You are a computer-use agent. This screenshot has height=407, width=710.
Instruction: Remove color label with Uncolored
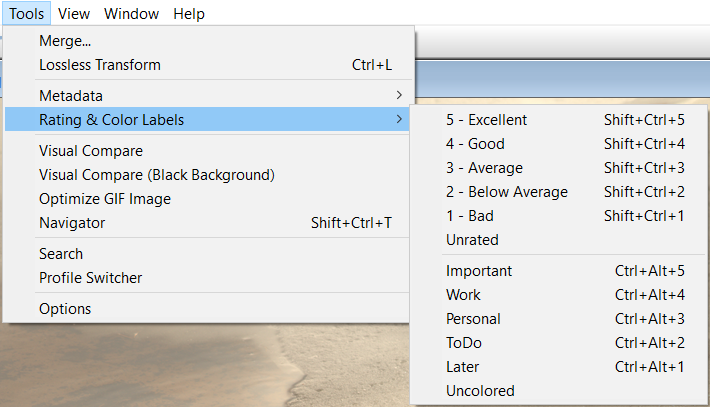(x=480, y=391)
